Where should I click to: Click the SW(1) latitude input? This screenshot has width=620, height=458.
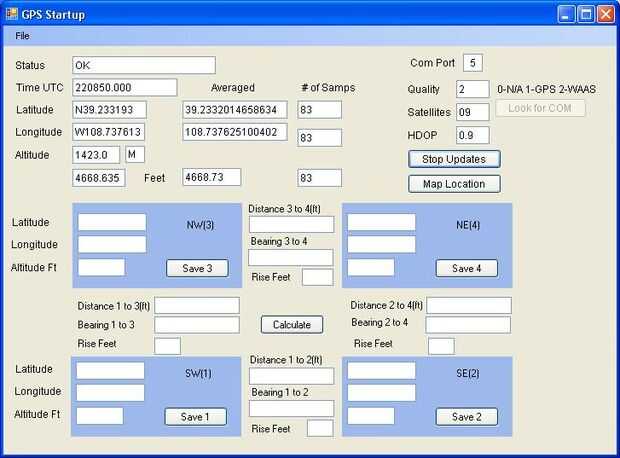click(x=110, y=371)
